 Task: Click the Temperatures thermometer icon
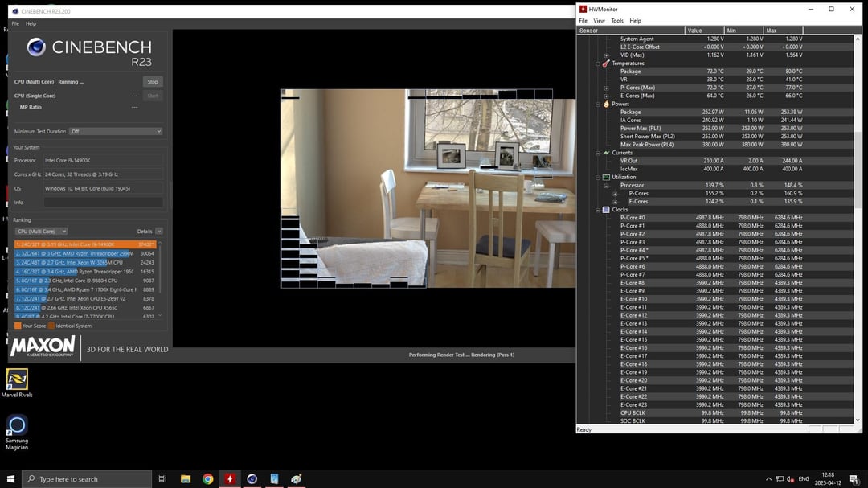click(x=606, y=64)
